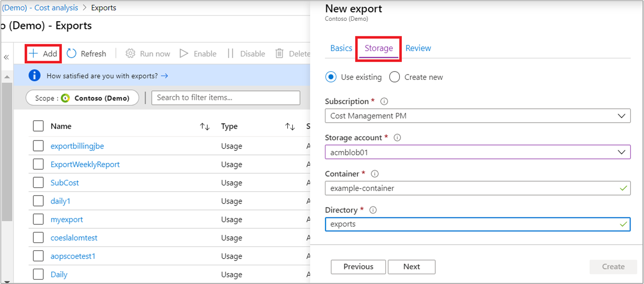Image resolution: width=644 pixels, height=284 pixels.
Task: Sort the list by Name column arrows
Action: (205, 127)
